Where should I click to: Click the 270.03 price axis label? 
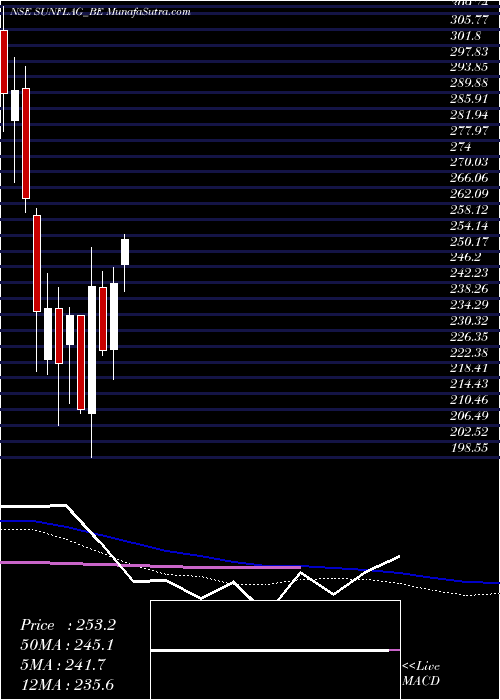(x=469, y=162)
